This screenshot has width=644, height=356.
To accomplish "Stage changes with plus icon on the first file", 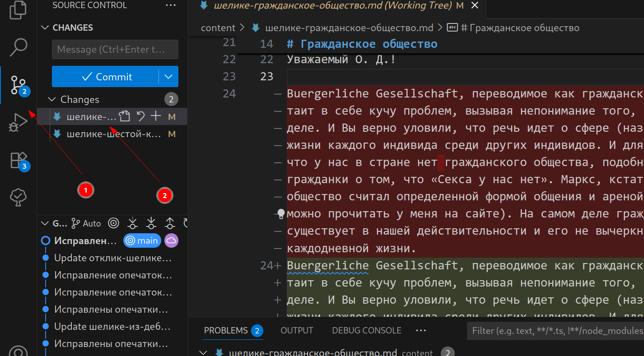I will tap(156, 117).
